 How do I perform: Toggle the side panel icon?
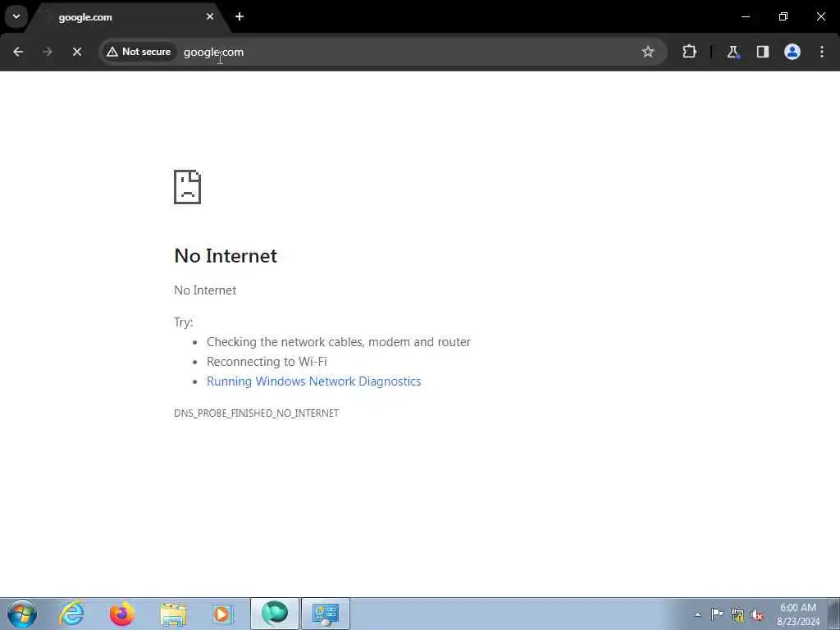click(762, 52)
